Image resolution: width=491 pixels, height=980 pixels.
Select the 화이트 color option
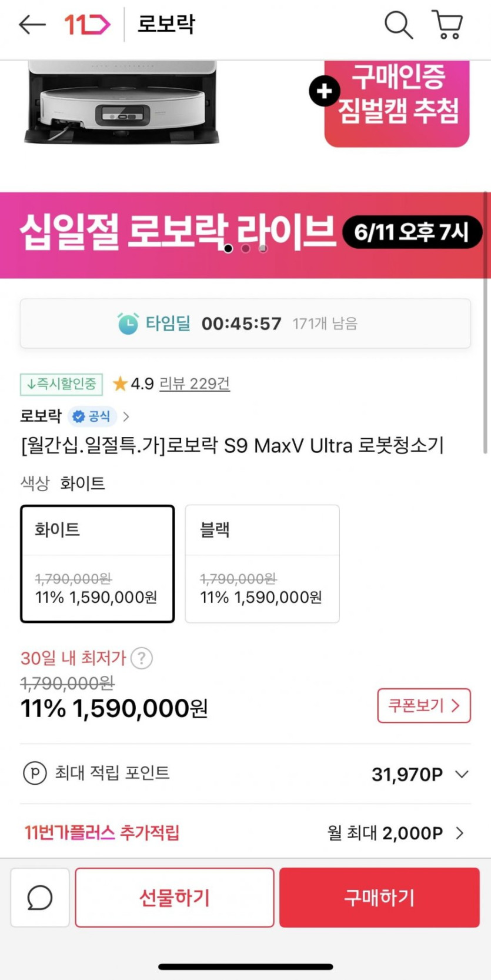click(x=98, y=563)
